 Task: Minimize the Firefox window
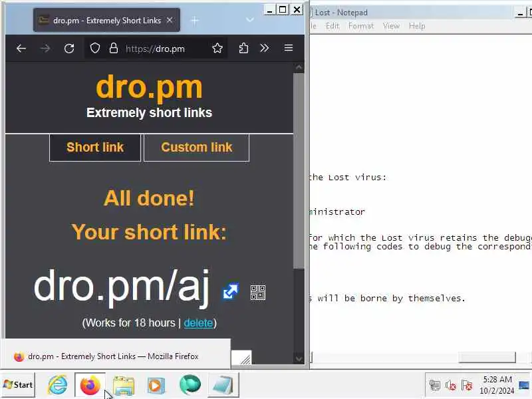[269, 10]
